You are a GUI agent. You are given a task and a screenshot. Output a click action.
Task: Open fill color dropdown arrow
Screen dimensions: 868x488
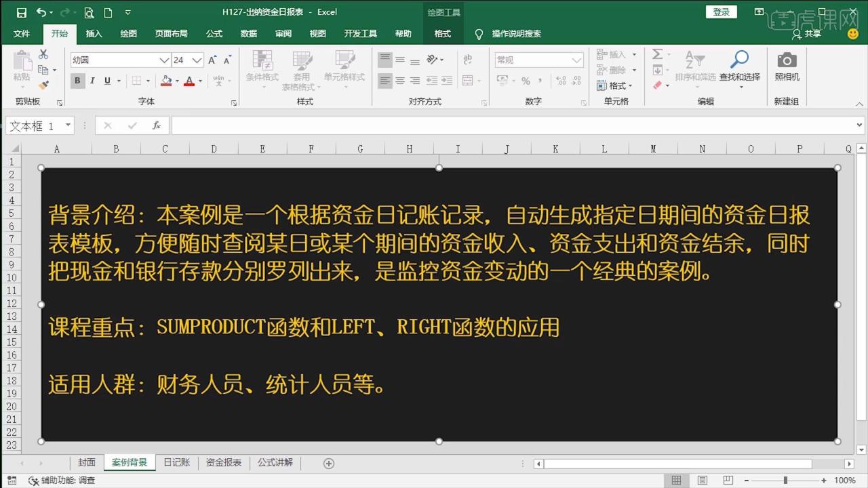click(177, 81)
